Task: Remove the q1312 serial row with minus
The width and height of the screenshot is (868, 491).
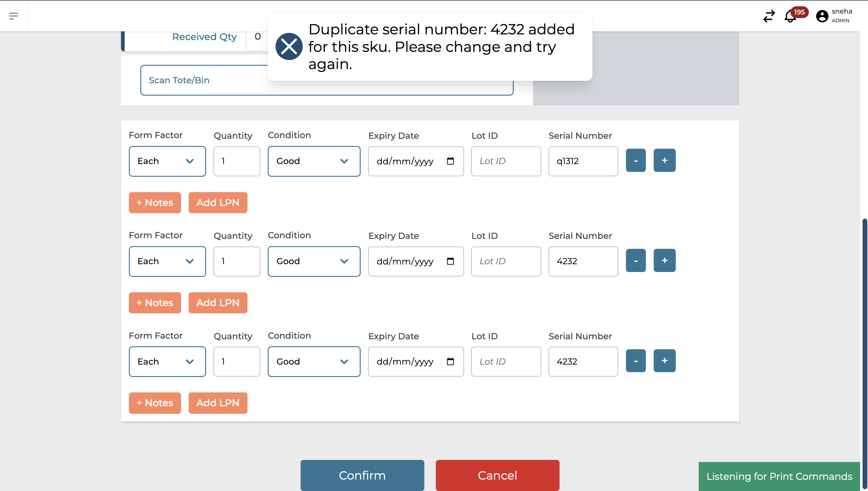Action: (635, 160)
